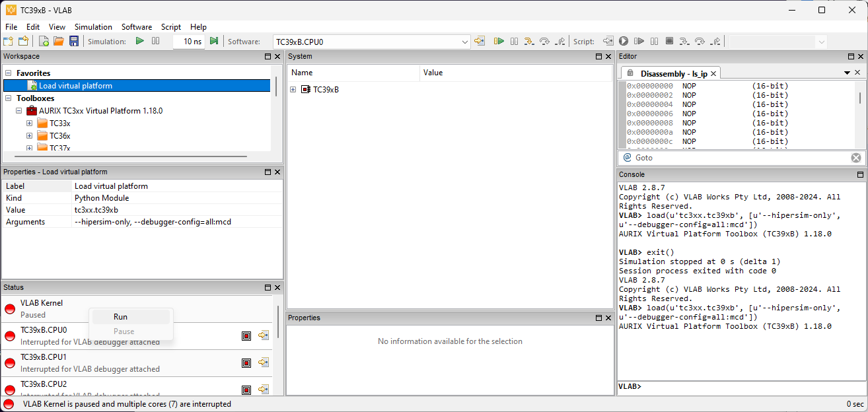Click the Script step over icon
Screen dimensions: 868x412
(x=700, y=41)
